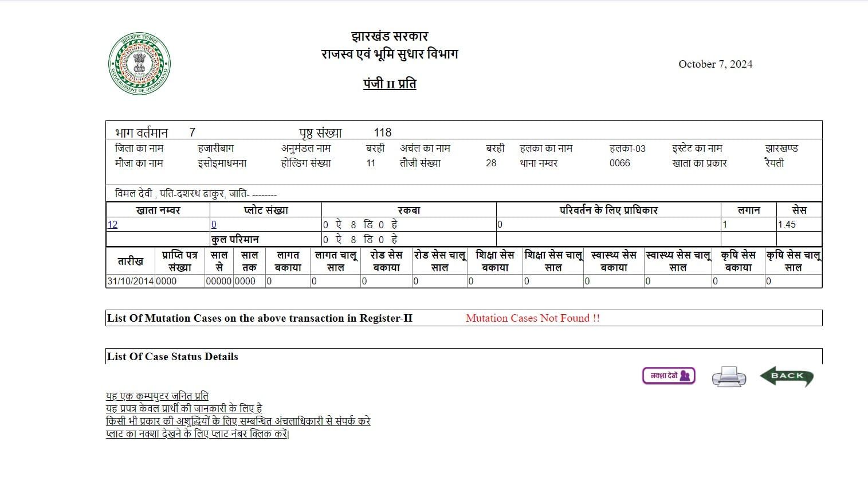Screen dimensions: 868x500
Task: Click the date cell 31/10/2014
Action: [x=130, y=281]
